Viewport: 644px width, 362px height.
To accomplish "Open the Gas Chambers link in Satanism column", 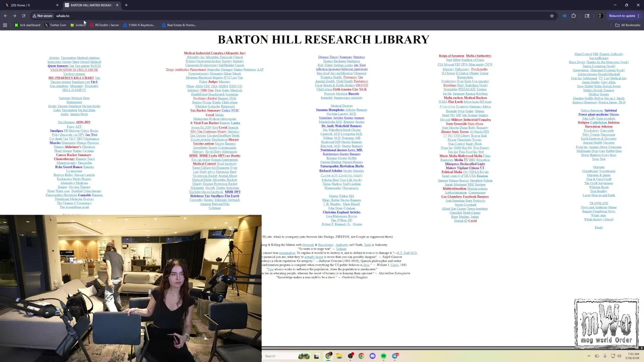I will pyautogui.click(x=451, y=197).
